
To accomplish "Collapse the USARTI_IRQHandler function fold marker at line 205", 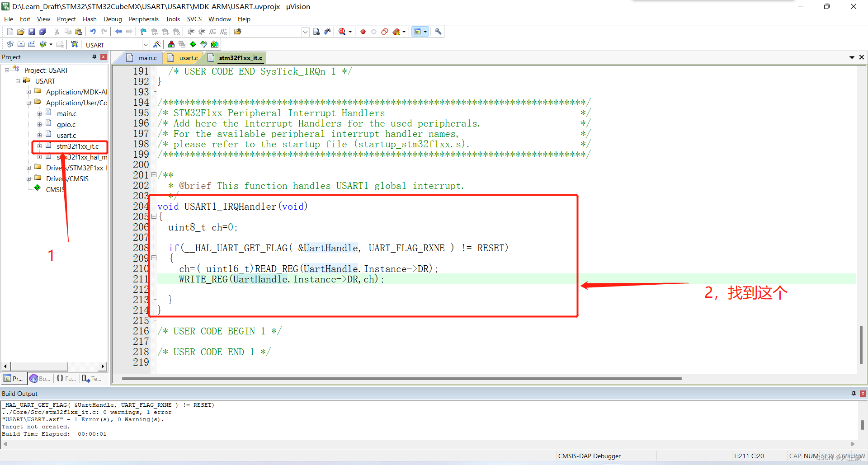I will tap(154, 216).
